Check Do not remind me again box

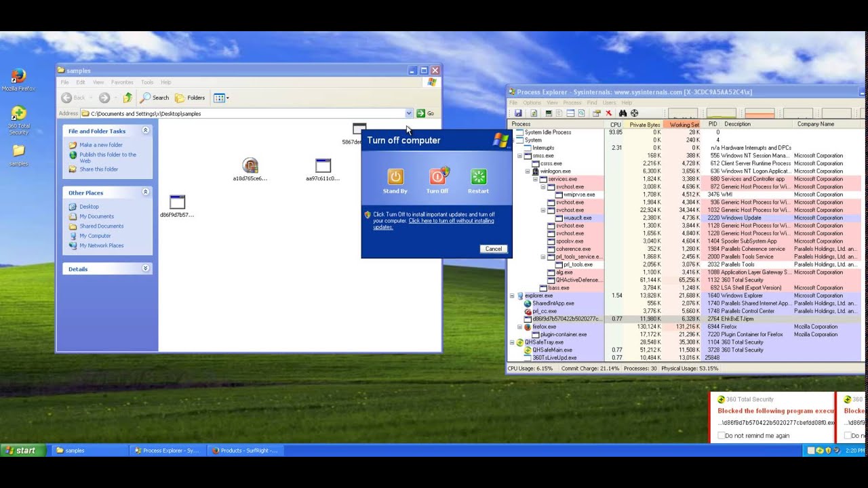coord(721,436)
